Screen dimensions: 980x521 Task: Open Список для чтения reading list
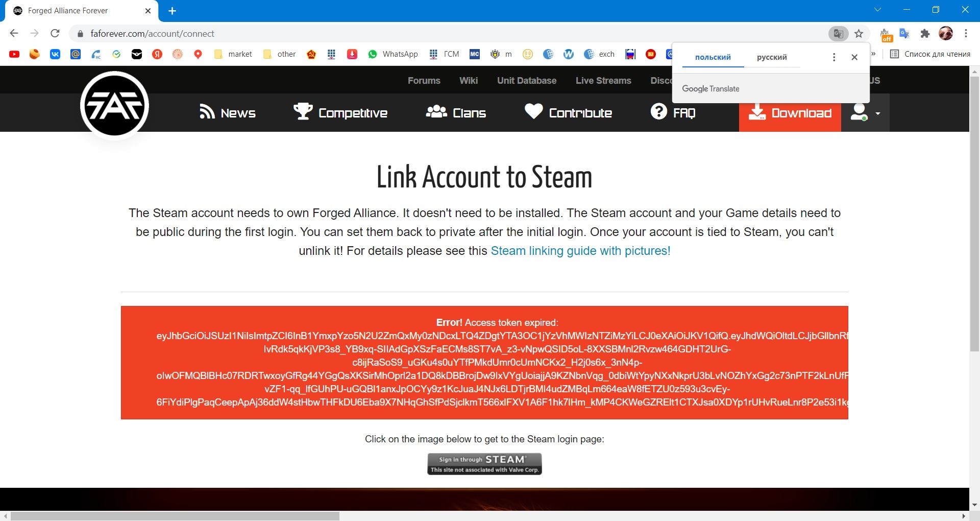pos(930,54)
